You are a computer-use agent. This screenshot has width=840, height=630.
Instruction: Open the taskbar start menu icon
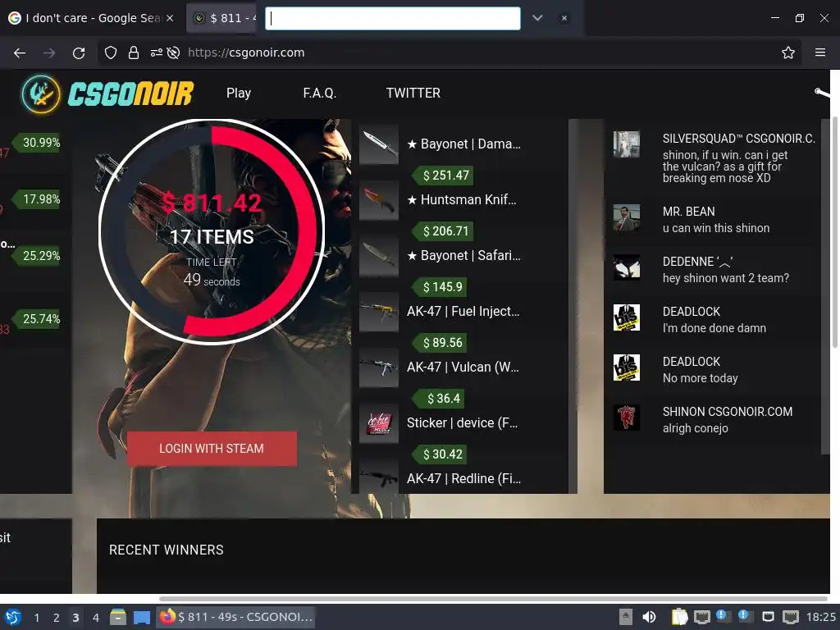point(13,617)
